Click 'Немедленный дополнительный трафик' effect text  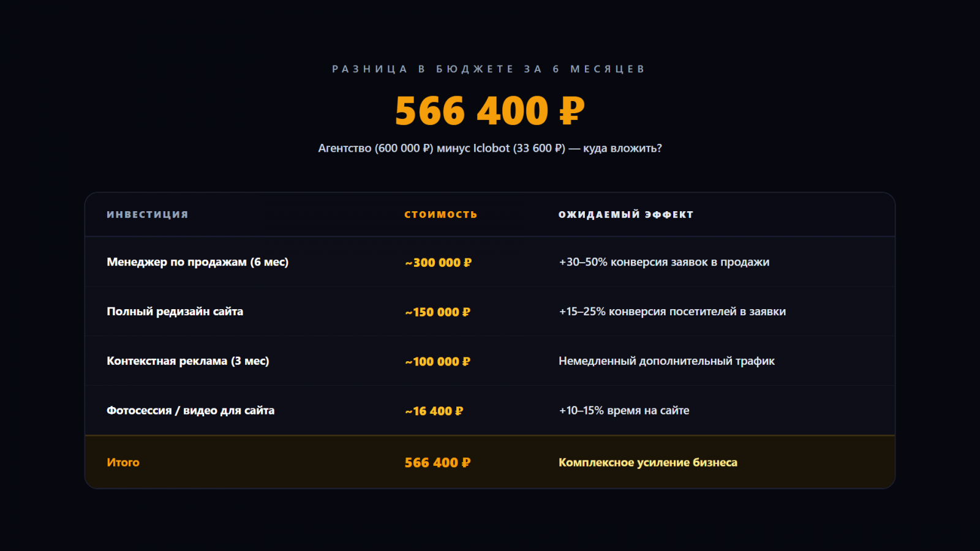tap(666, 361)
